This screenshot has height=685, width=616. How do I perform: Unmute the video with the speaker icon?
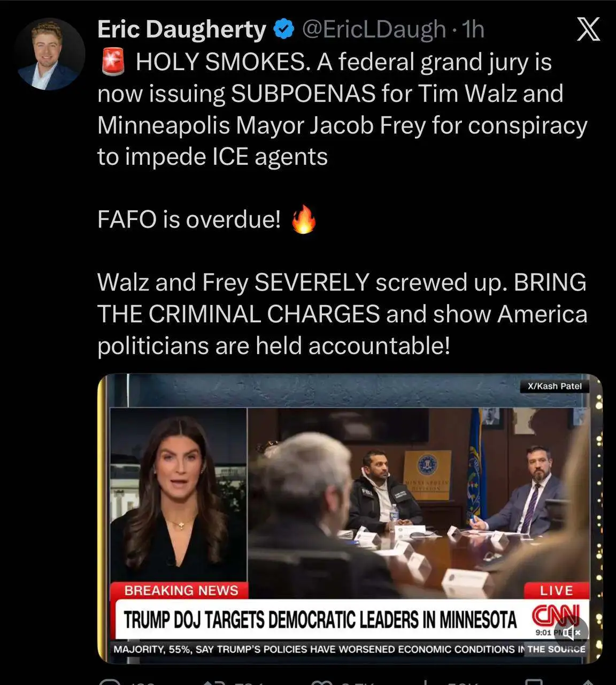[571, 633]
